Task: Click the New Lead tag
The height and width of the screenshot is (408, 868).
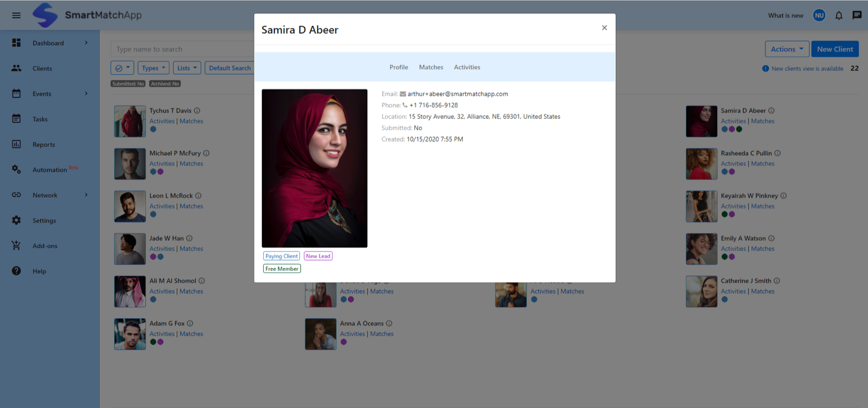Action: pyautogui.click(x=318, y=256)
